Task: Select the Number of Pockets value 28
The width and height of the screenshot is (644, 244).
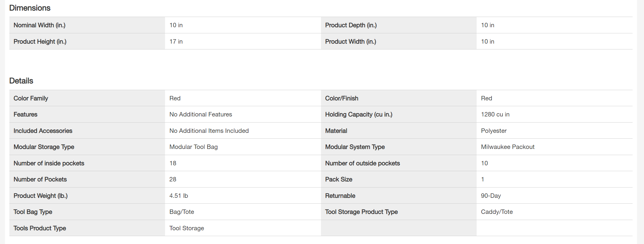Action: [x=173, y=179]
